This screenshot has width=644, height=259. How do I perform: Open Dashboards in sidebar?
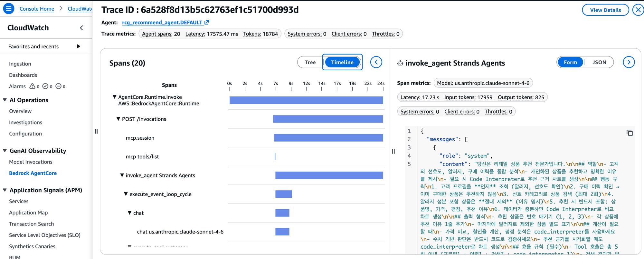coord(23,75)
